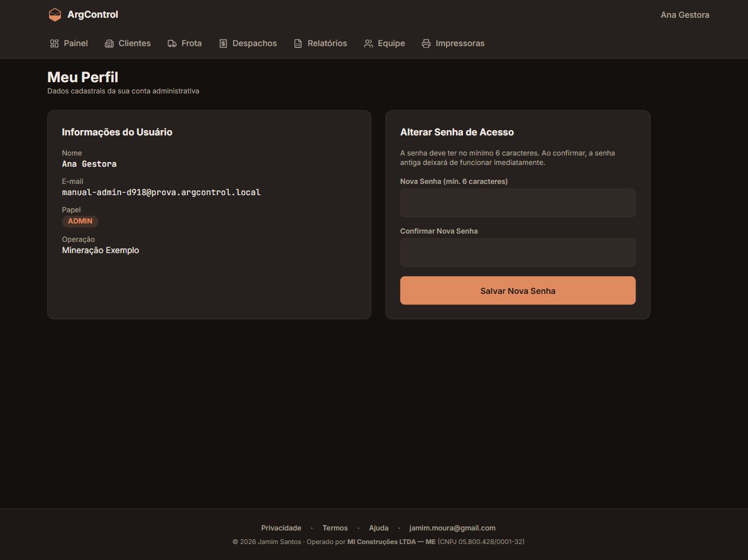Click the Meu Perfil page heading
This screenshot has width=748, height=560.
pos(83,77)
